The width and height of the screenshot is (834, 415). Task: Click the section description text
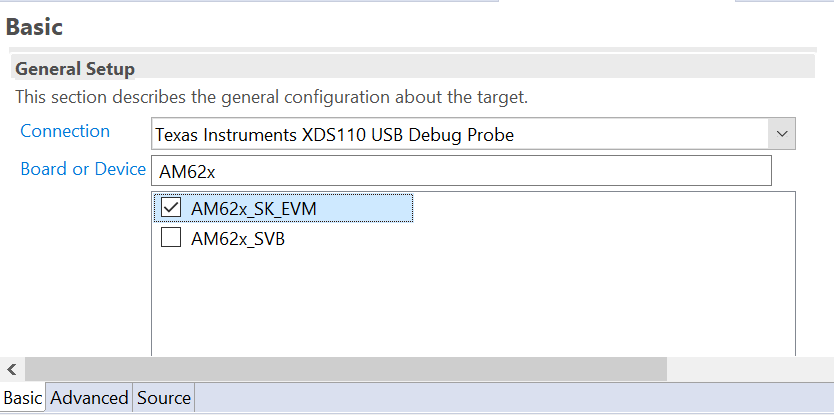(271, 98)
